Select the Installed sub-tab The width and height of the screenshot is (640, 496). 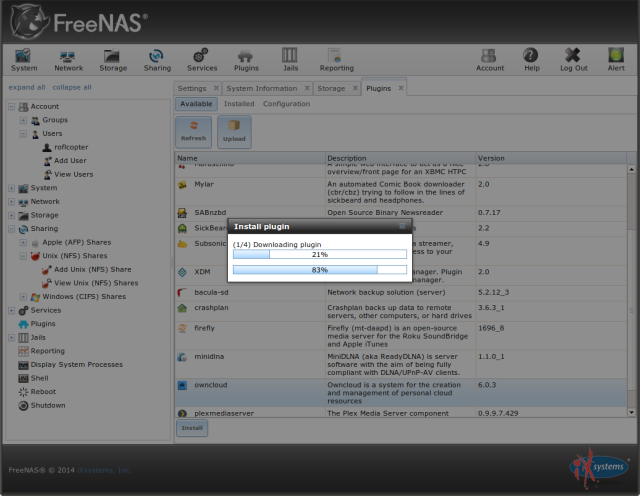pos(239,104)
